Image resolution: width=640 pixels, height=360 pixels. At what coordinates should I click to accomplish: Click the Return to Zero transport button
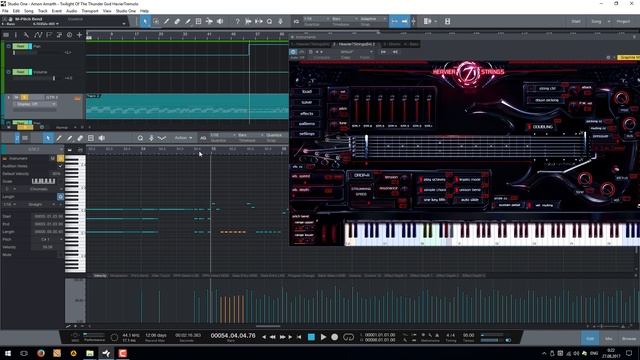(299, 337)
